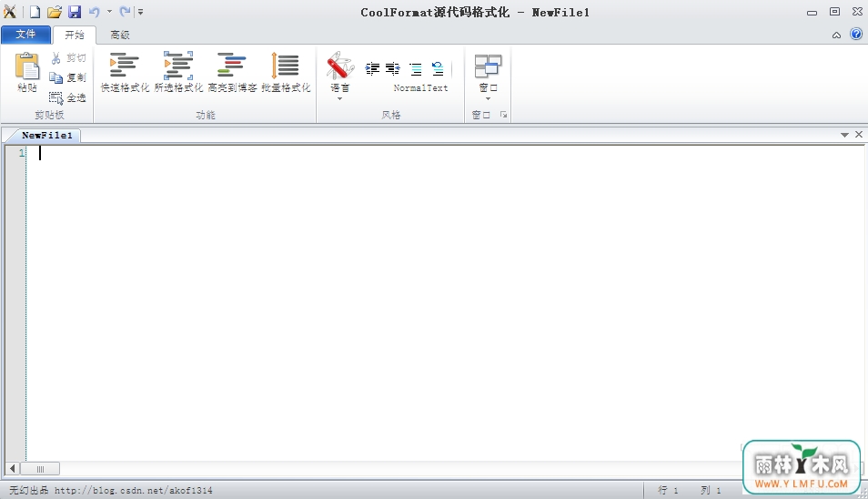Switch to the 开始 ribbon tab
This screenshot has width=868, height=499.
point(75,35)
